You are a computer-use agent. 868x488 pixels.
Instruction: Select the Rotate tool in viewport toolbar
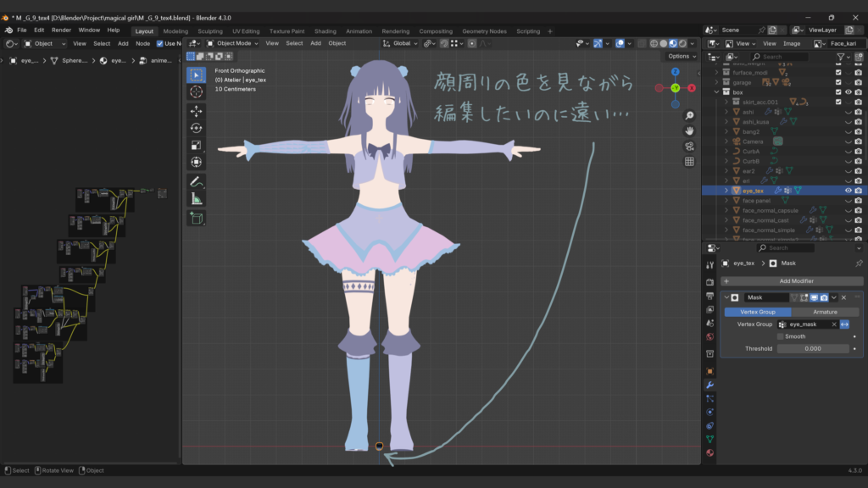[x=196, y=128]
